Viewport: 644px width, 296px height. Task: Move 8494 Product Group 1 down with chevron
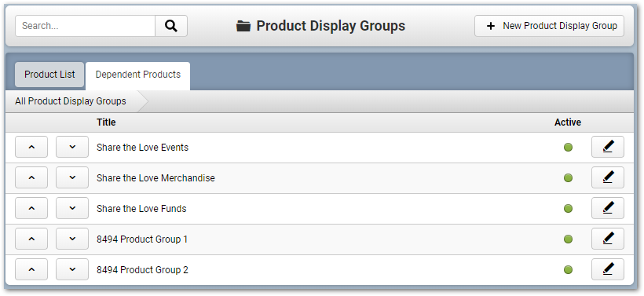click(72, 239)
